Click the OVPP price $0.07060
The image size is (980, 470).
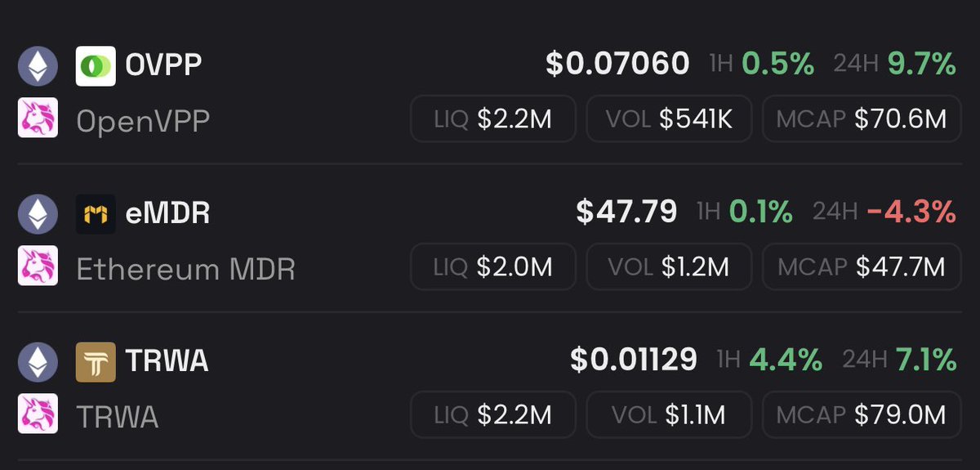617,64
